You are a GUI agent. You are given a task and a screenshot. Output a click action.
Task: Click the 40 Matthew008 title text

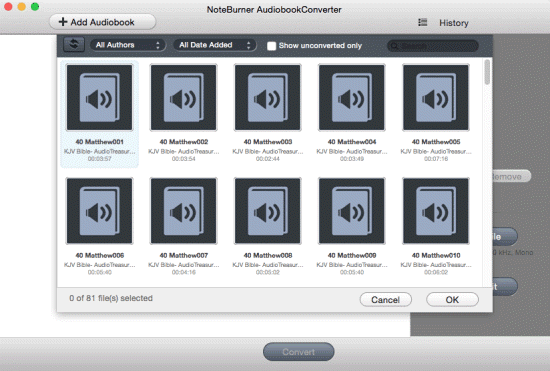(268, 255)
